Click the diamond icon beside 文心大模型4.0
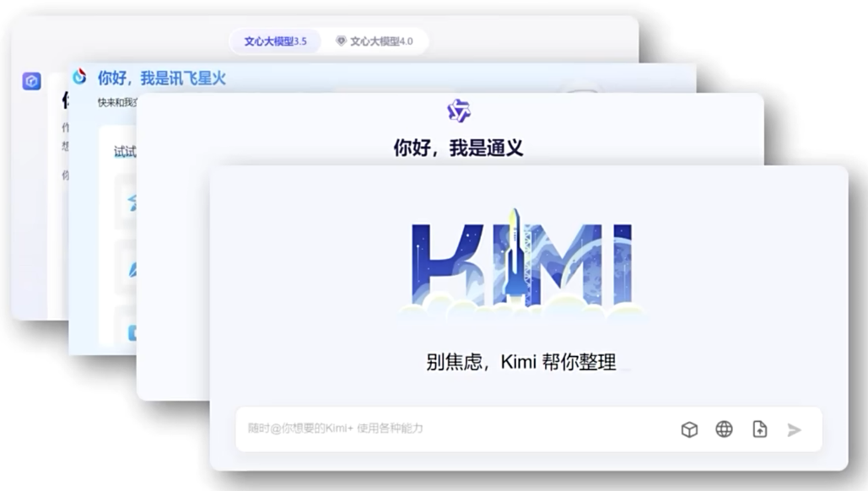Image resolution: width=868 pixels, height=491 pixels. click(341, 41)
